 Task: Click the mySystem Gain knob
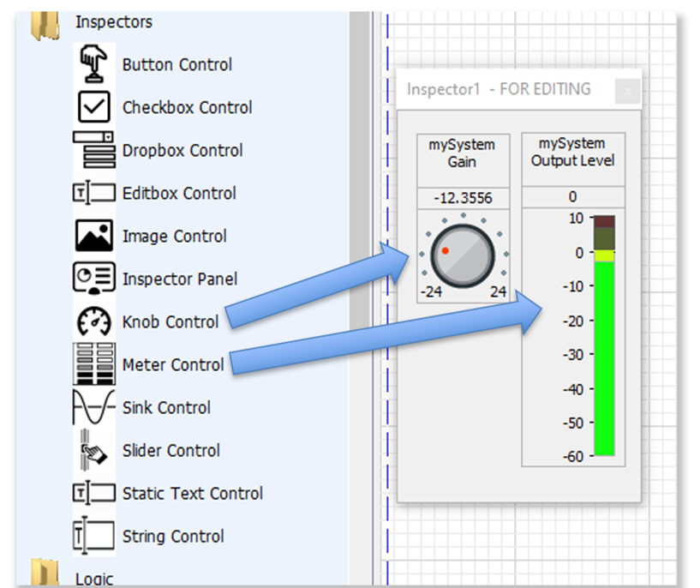[463, 255]
